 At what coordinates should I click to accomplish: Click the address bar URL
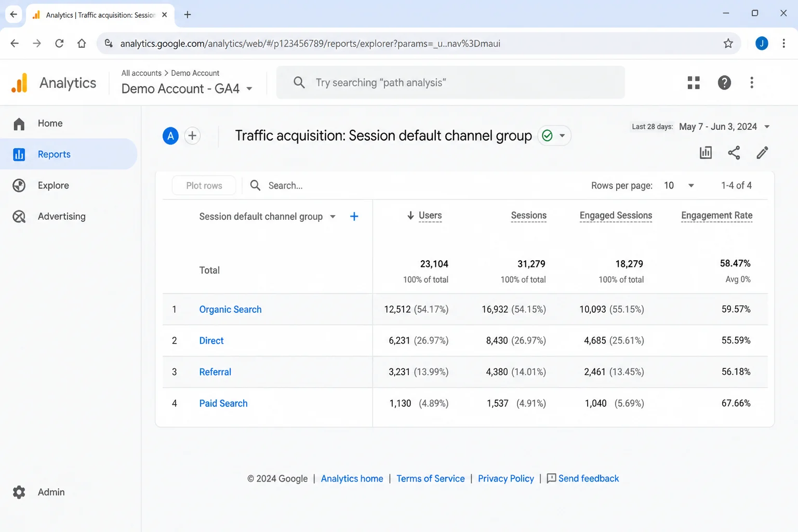coord(310,44)
